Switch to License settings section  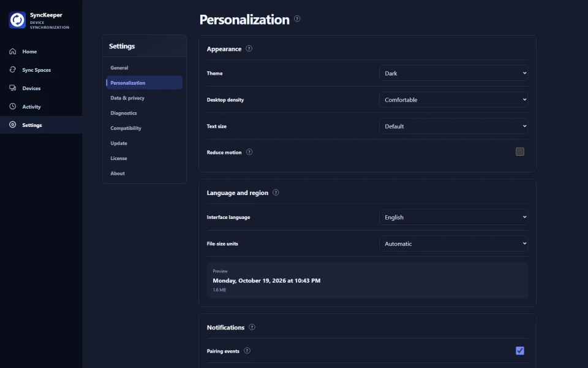[145, 158]
